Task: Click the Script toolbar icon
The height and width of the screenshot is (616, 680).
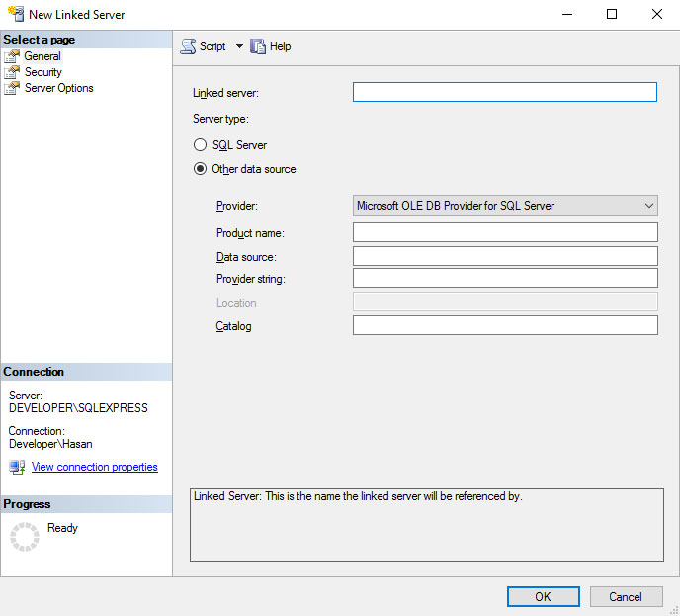Action: click(x=188, y=46)
